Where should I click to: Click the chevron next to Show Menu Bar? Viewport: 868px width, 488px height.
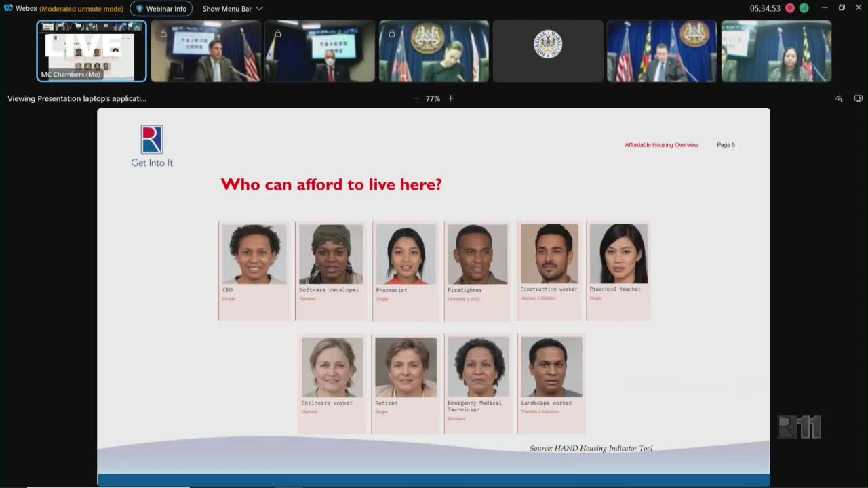coord(259,9)
